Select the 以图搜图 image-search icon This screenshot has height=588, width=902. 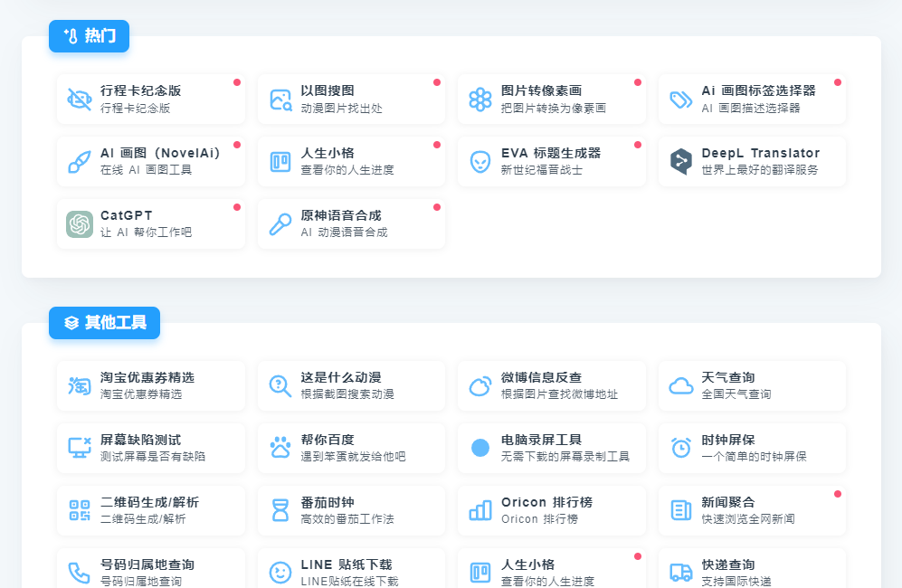[x=280, y=98]
